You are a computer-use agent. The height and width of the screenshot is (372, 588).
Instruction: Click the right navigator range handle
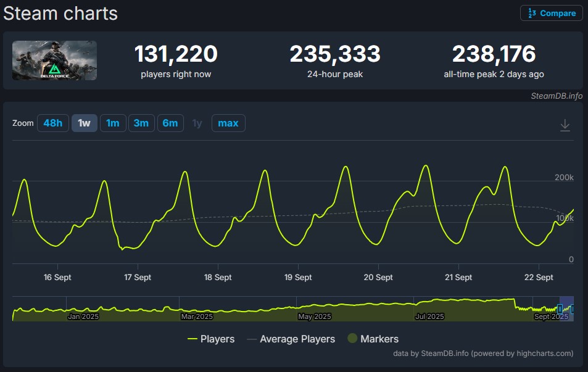[x=573, y=308]
